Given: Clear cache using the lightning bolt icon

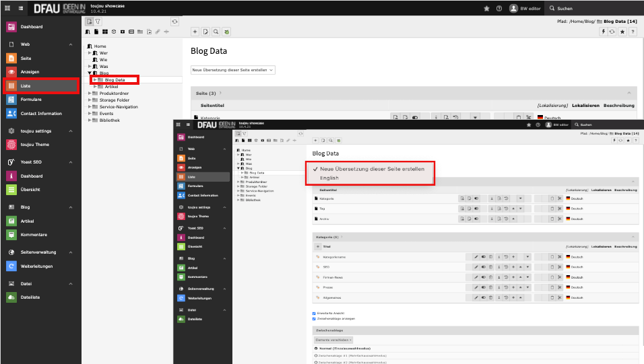Looking at the screenshot, I should coord(604,32).
